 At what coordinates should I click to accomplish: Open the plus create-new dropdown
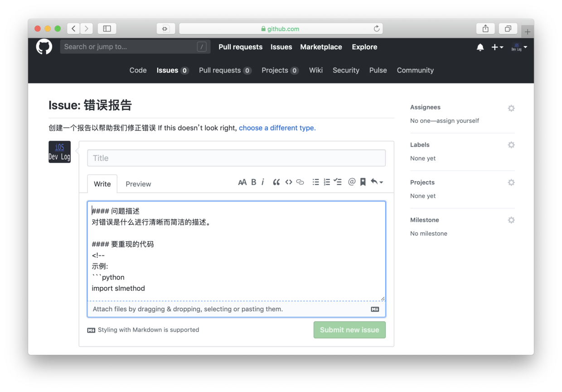[497, 47]
